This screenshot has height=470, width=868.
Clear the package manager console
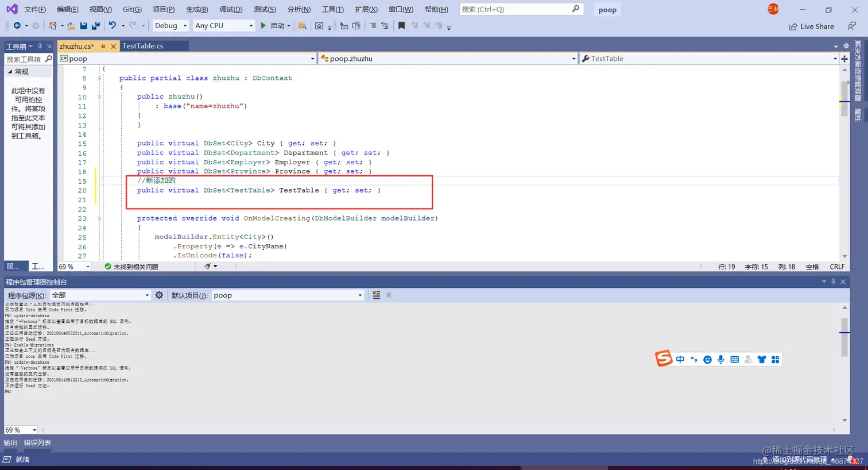[376, 295]
